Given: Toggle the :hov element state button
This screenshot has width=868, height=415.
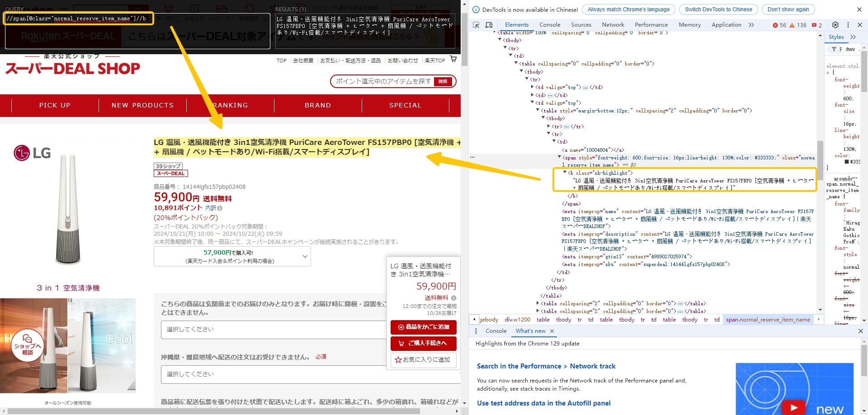Looking at the screenshot, I should 850,49.
